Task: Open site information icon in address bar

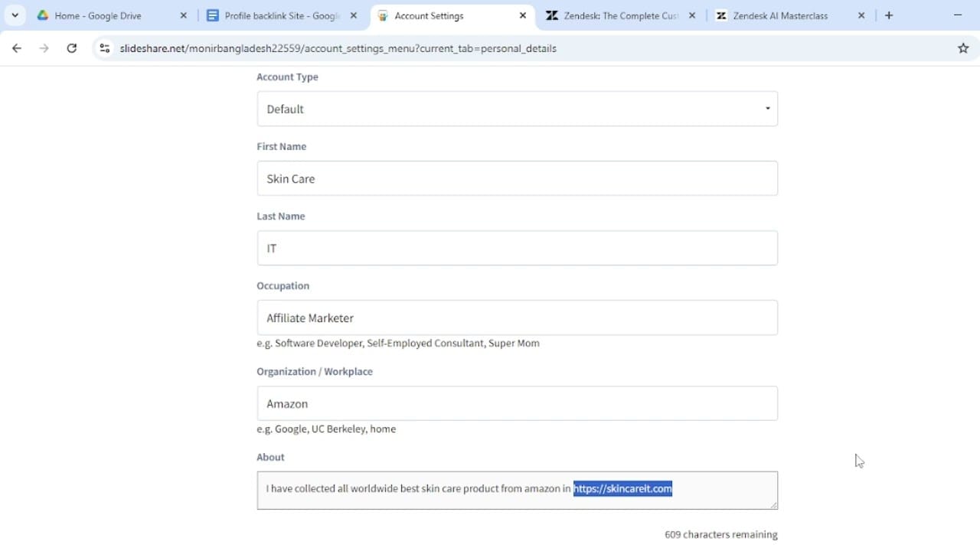Action: point(105,48)
